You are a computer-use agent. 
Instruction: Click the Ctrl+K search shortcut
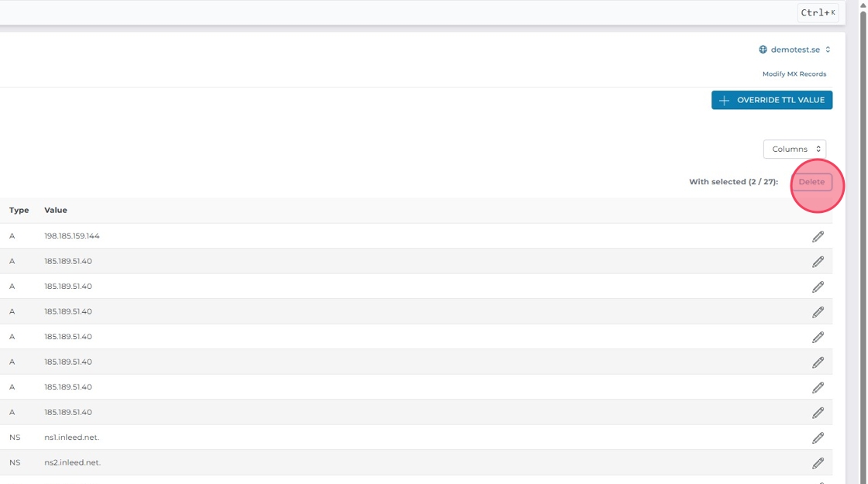pyautogui.click(x=818, y=12)
